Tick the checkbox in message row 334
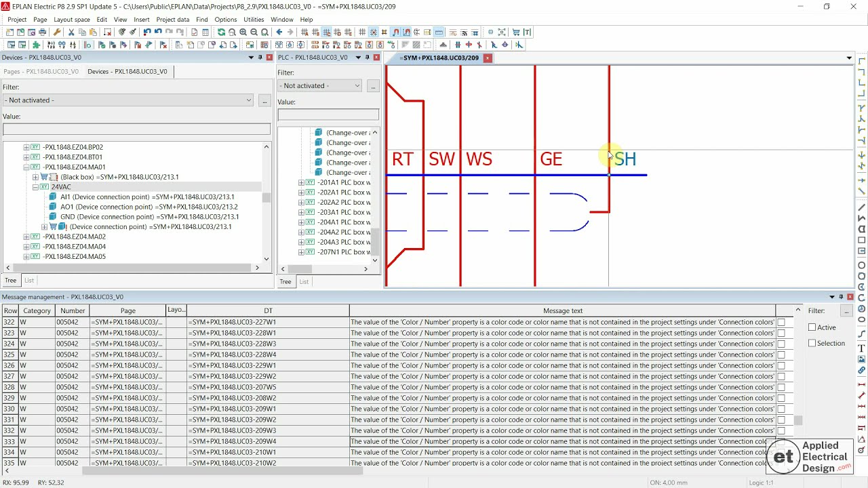 point(781,453)
